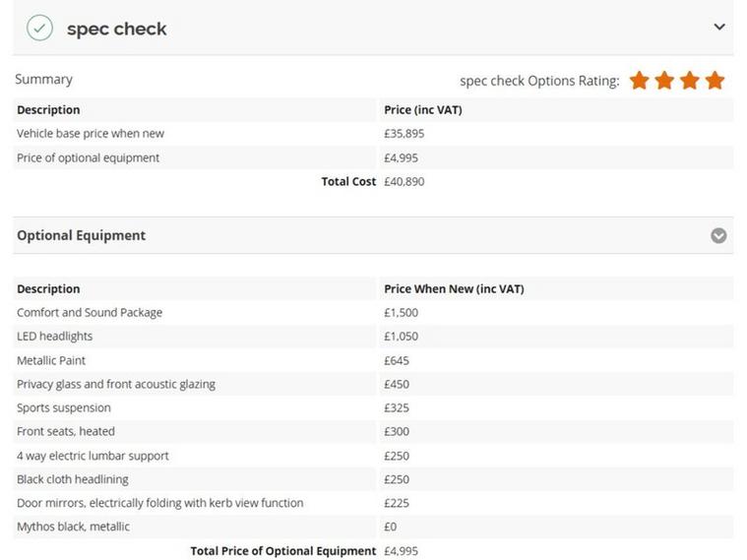Click the Vehicle base price when new row

pyautogui.click(x=373, y=134)
